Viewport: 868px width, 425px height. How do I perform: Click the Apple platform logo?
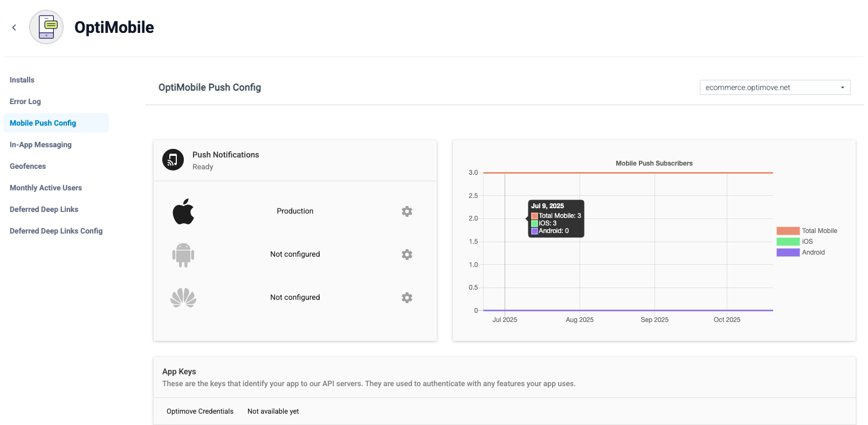click(183, 211)
